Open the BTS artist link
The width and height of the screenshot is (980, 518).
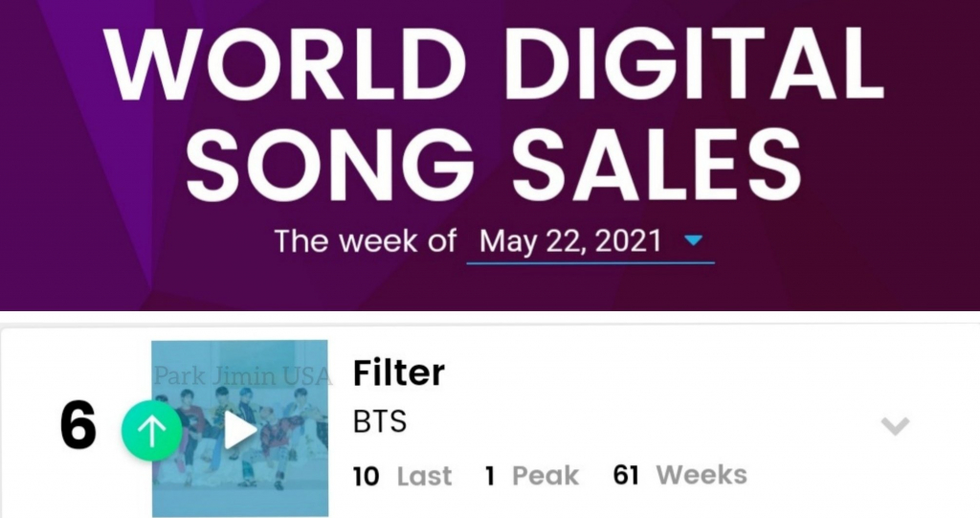point(380,421)
